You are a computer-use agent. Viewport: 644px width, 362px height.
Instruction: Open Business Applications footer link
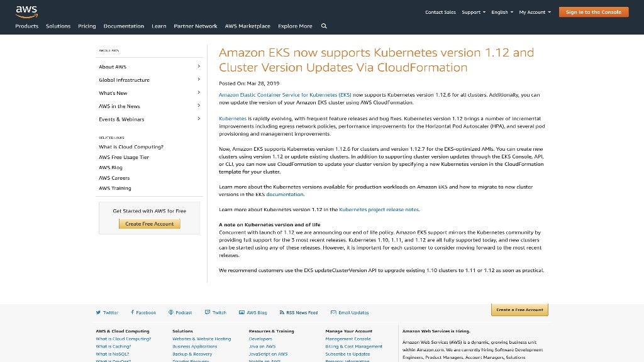point(195,346)
